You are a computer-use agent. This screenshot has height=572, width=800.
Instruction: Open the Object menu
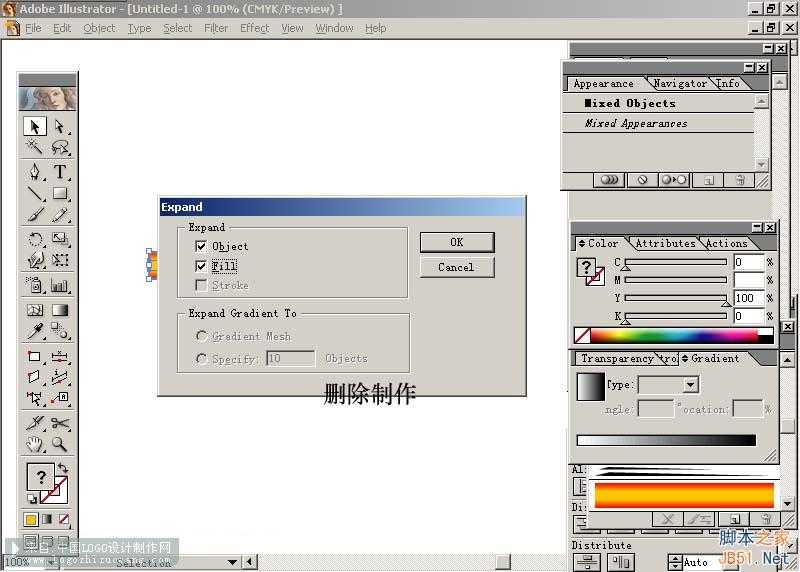click(99, 28)
